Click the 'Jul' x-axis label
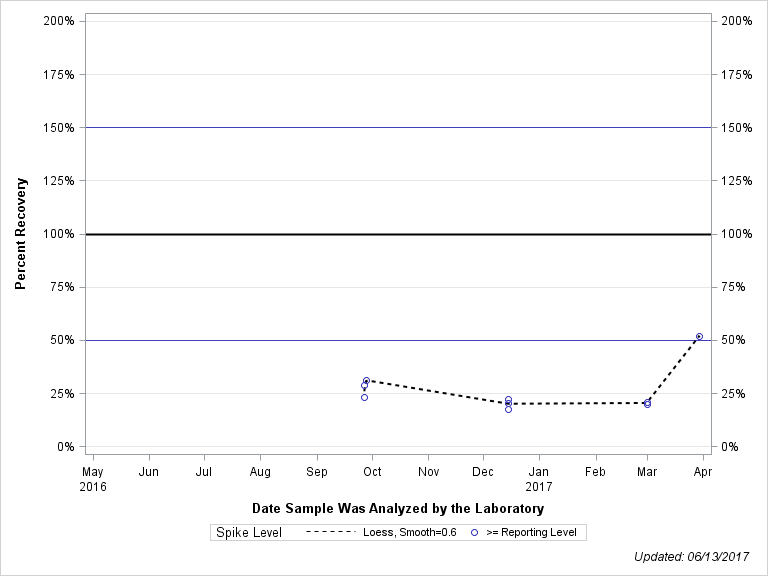The width and height of the screenshot is (768, 576). [x=204, y=472]
